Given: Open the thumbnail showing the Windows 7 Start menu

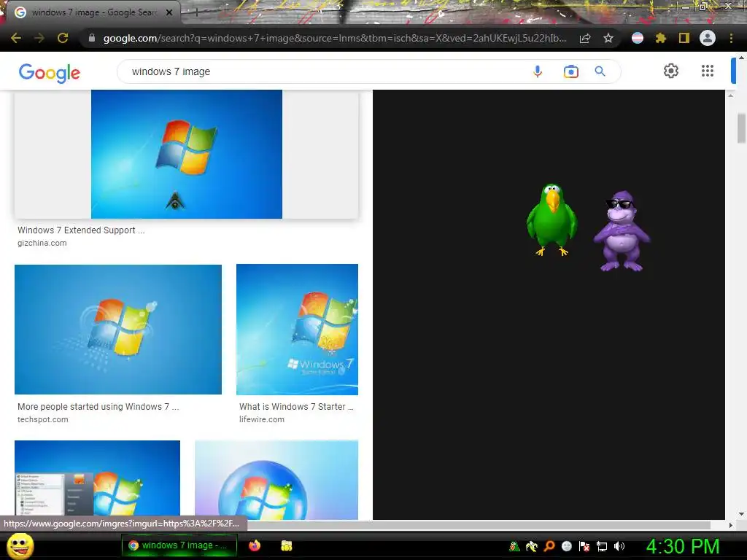Looking at the screenshot, I should pyautogui.click(x=97, y=478).
